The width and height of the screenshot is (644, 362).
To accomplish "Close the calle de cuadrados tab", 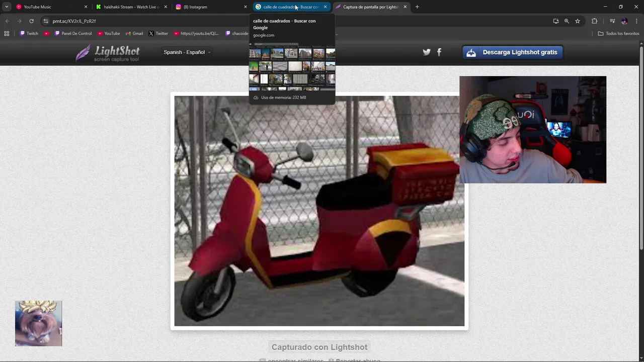I will (325, 7).
